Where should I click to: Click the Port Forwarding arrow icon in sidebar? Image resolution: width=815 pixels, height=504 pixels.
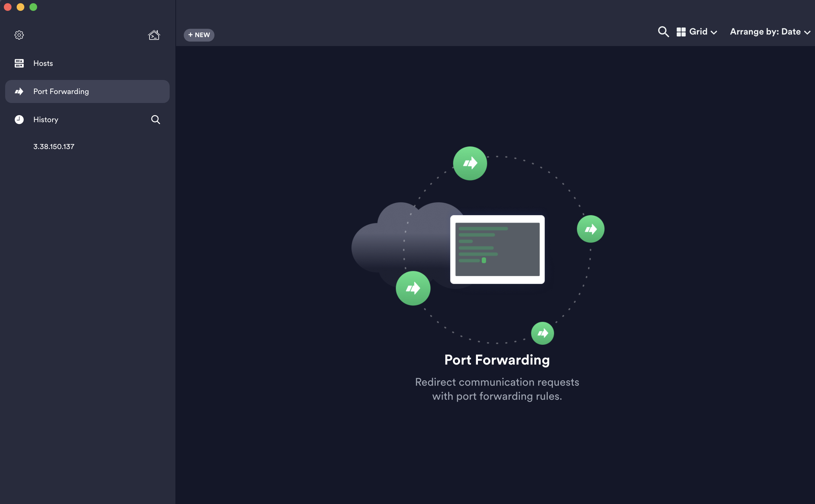click(x=19, y=91)
